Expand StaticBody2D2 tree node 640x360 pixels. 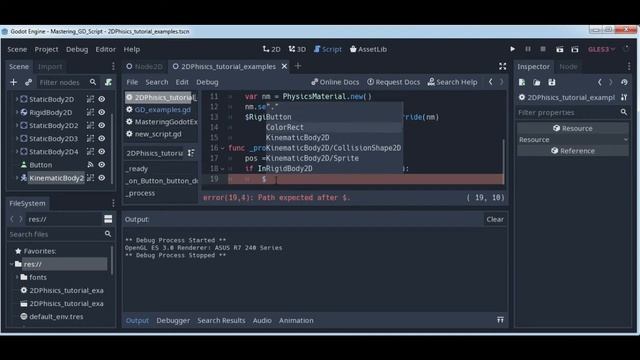coord(17,125)
